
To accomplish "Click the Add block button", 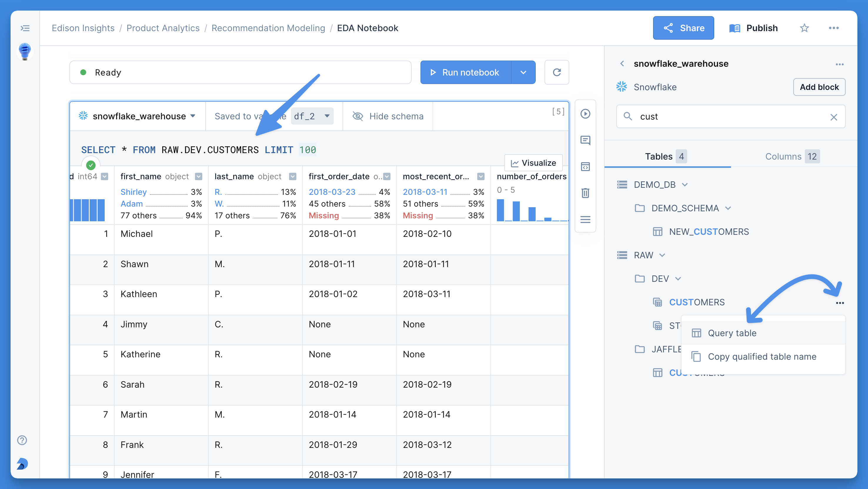I will [819, 87].
